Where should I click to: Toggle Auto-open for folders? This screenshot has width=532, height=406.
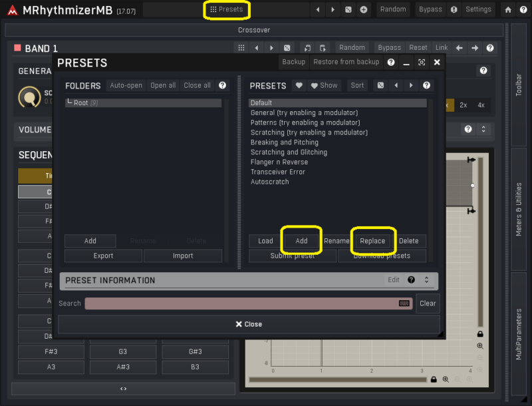click(126, 85)
